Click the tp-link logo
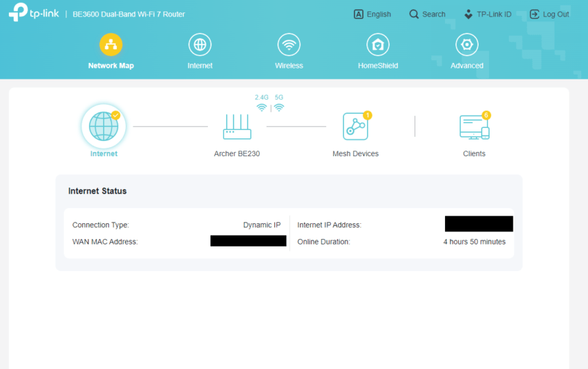Viewport: 588px width, 369px height. tap(34, 12)
